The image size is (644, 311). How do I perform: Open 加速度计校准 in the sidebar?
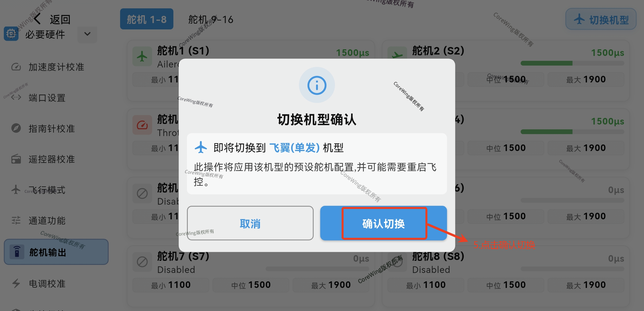(x=56, y=67)
